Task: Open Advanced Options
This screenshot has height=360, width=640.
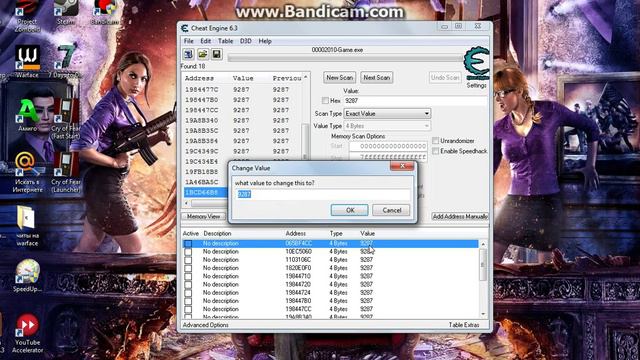Action: coord(205,325)
